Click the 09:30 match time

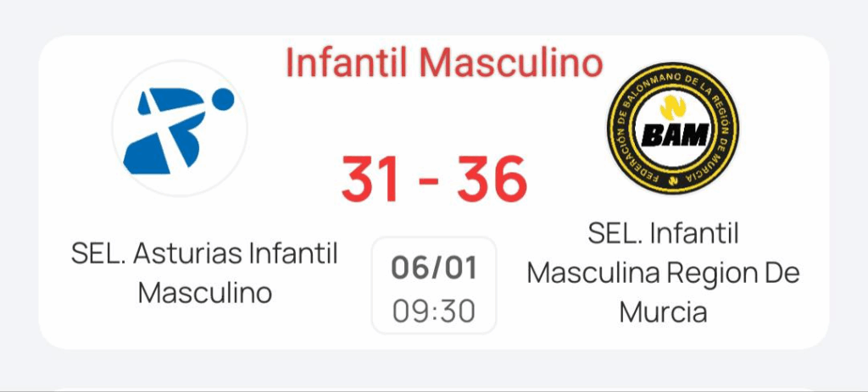tap(434, 312)
